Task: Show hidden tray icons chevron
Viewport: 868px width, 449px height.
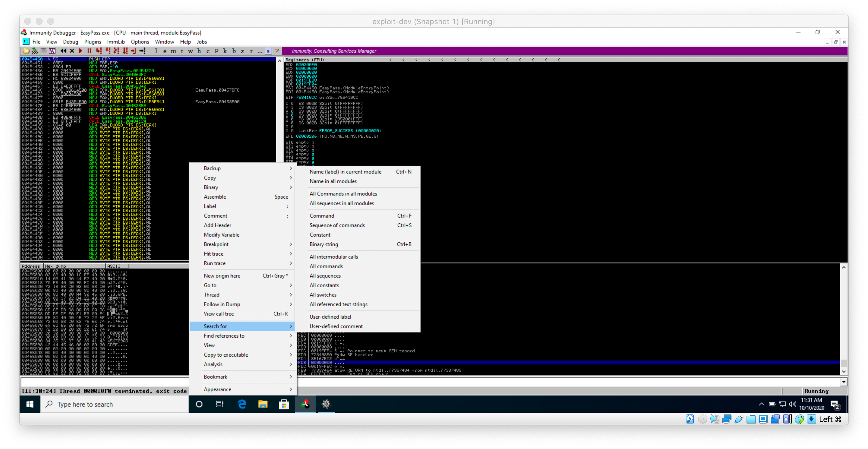Action: click(761, 404)
